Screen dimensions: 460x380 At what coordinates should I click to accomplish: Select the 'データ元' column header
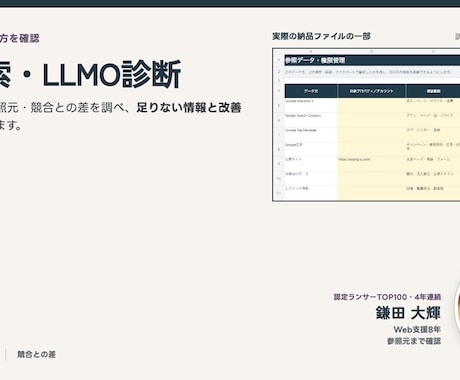point(311,91)
